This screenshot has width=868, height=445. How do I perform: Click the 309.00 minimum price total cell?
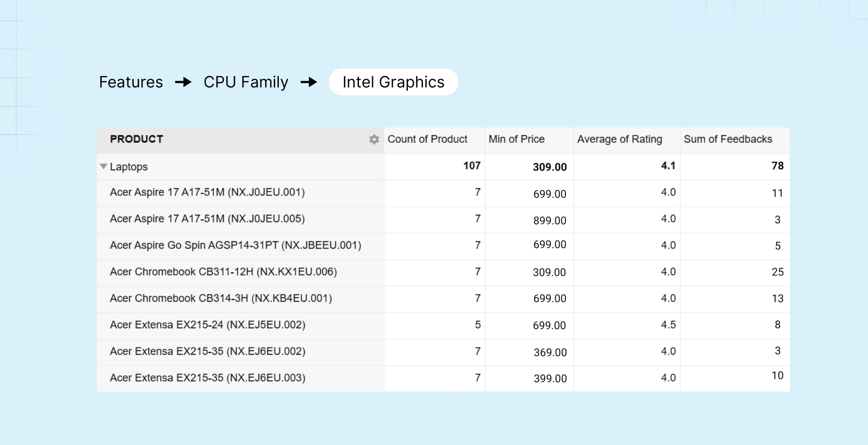click(x=549, y=167)
